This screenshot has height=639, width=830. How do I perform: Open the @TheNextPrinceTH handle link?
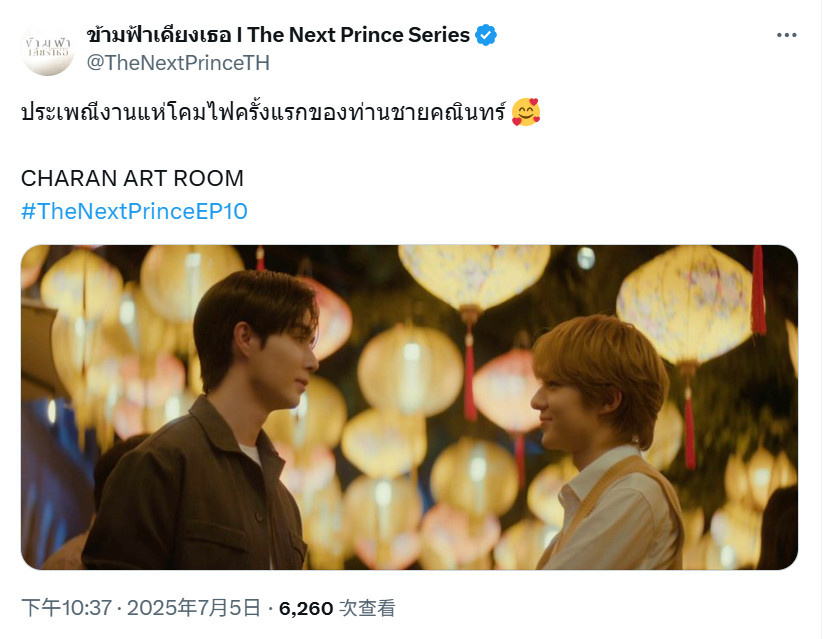pos(178,63)
